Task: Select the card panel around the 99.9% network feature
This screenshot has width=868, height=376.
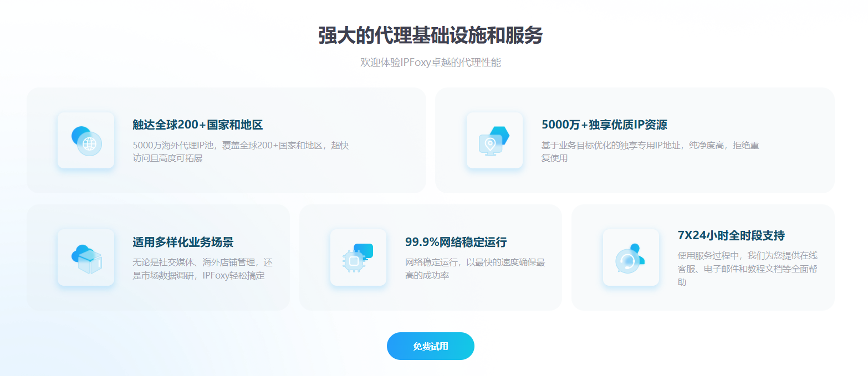Action: pos(431,257)
